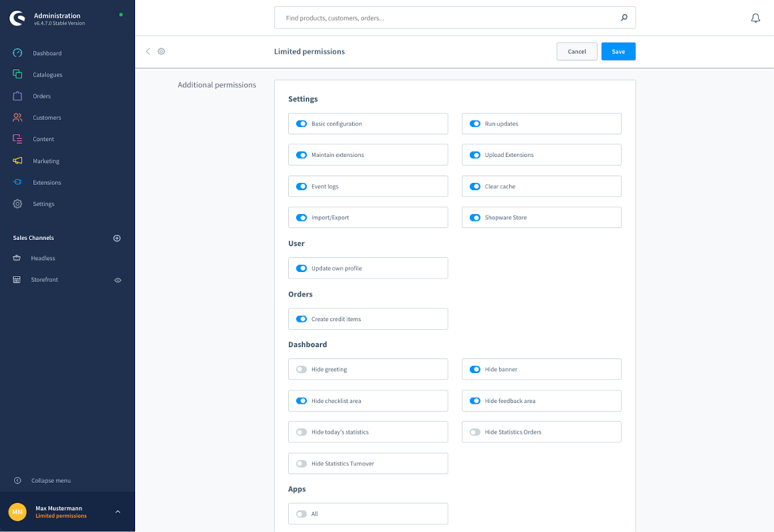This screenshot has height=532, width=774.
Task: Show storefront via eye icon
Action: pos(118,280)
